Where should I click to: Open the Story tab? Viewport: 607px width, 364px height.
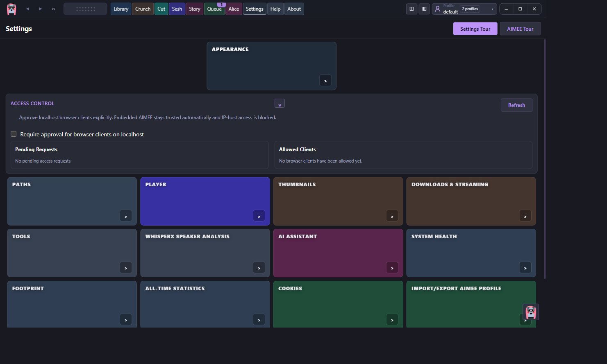pyautogui.click(x=195, y=9)
